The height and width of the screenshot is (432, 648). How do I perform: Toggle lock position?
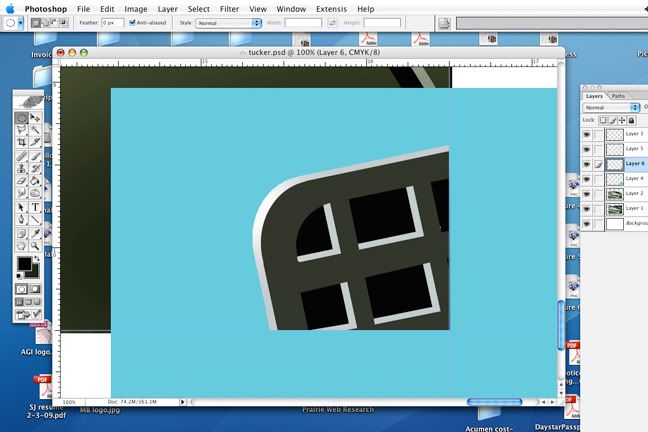click(622, 120)
